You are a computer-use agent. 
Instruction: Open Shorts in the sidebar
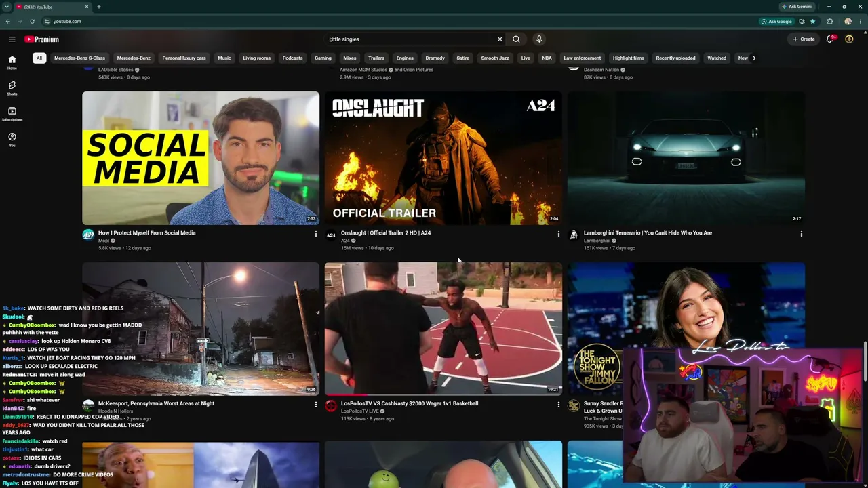click(x=12, y=88)
